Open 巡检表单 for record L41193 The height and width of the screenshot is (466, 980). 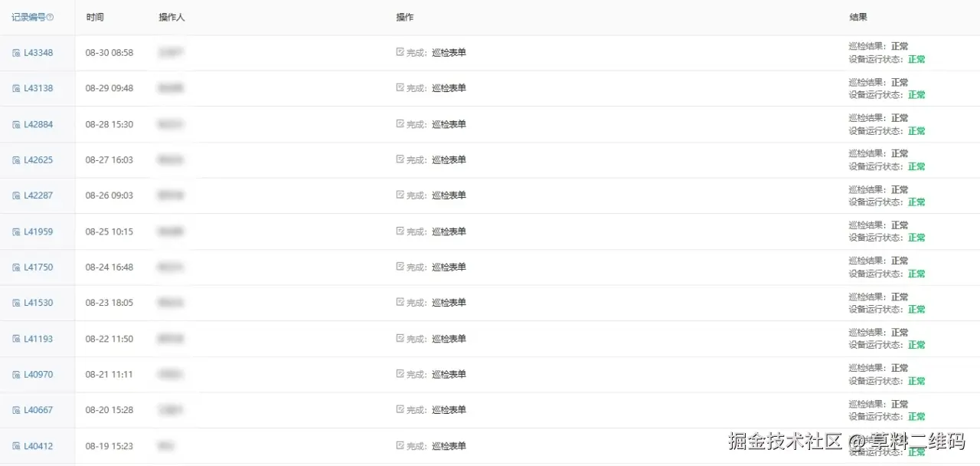pos(449,339)
